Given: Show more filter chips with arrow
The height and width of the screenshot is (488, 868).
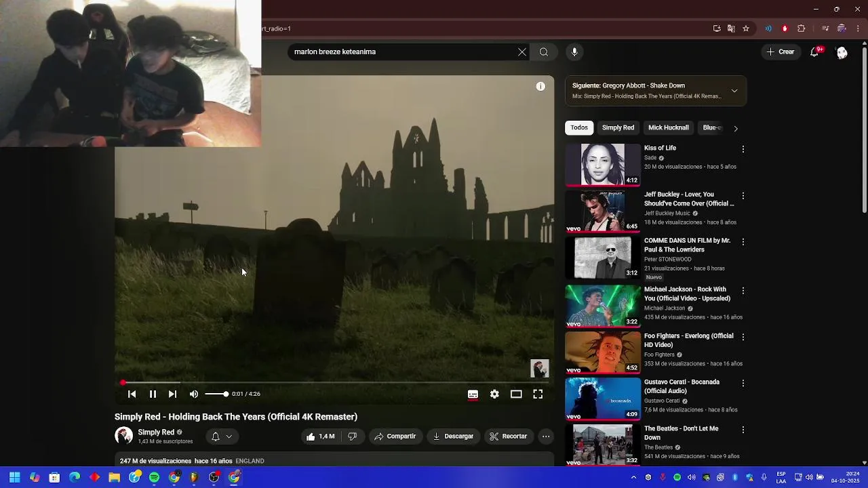Looking at the screenshot, I should pyautogui.click(x=736, y=128).
